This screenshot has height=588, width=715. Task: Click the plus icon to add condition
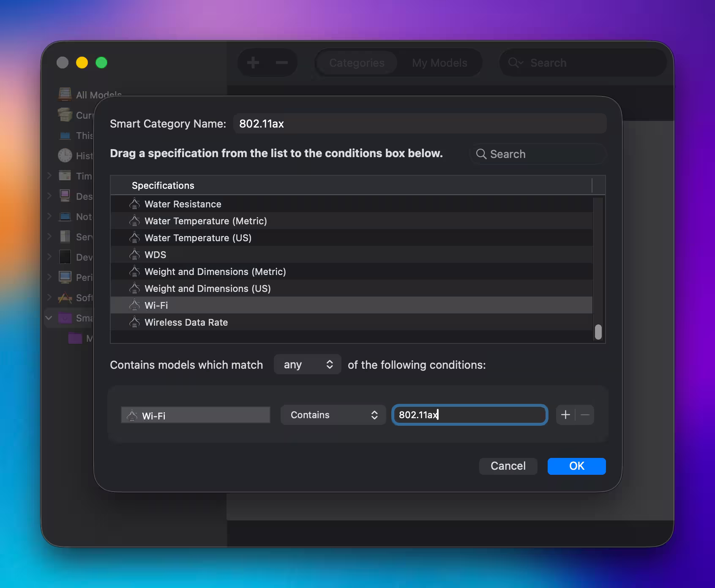[565, 415]
